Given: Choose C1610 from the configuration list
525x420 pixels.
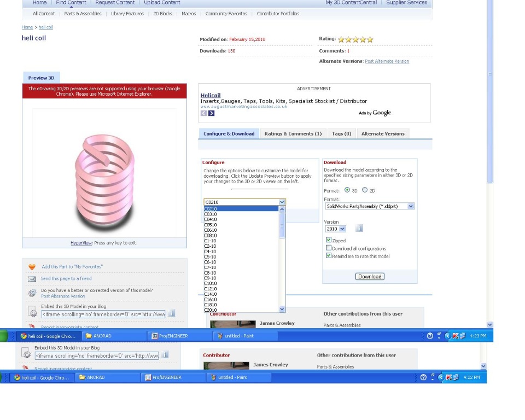Looking at the screenshot, I should pos(241,300).
